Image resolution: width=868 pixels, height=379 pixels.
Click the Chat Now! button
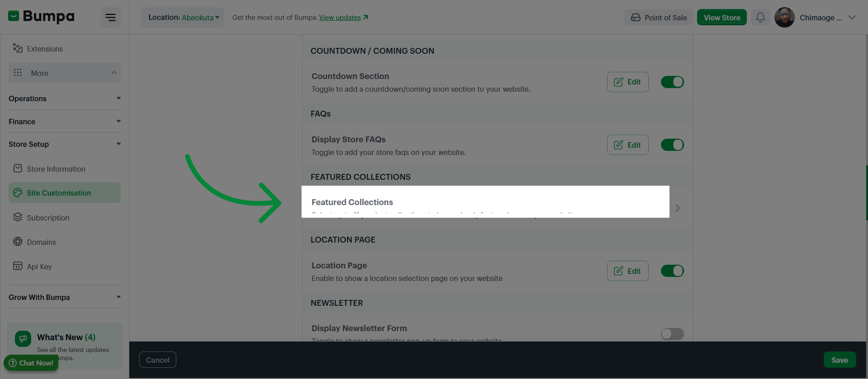tap(31, 363)
